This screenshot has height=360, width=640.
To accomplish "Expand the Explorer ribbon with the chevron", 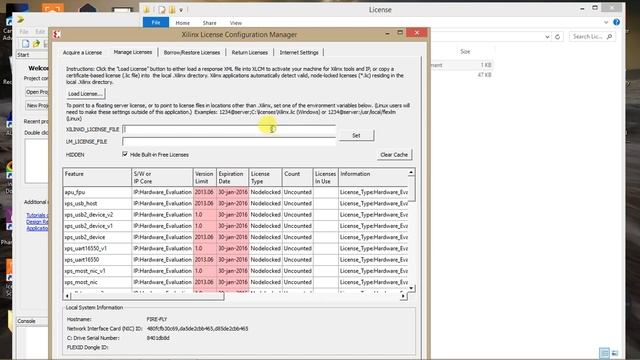I will (606, 22).
